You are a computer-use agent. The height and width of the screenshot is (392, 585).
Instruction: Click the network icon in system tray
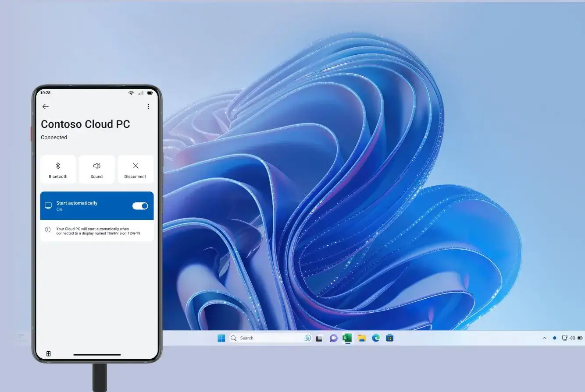[565, 338]
